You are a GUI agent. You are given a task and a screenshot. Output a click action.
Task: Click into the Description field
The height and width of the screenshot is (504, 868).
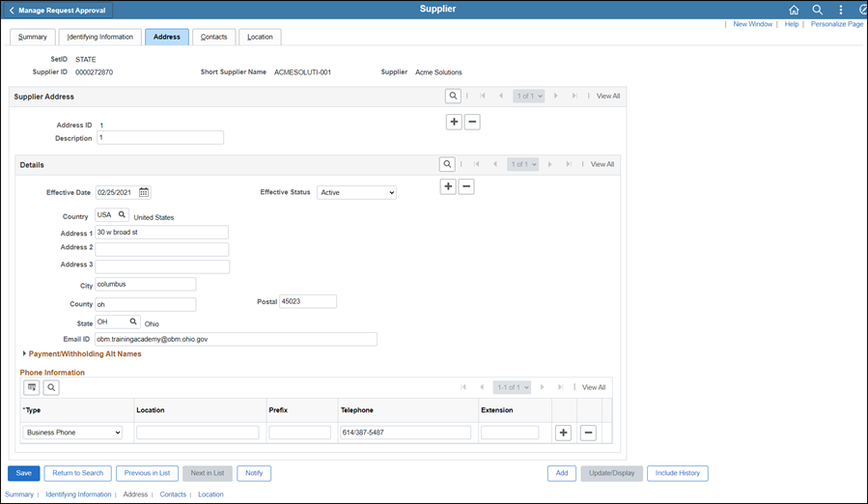pos(160,137)
